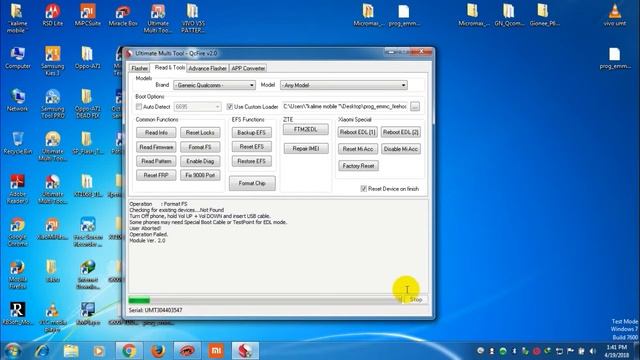Image resolution: width=640 pixels, height=360 pixels.
Task: Click the Reset FRP button
Action: coord(156,175)
